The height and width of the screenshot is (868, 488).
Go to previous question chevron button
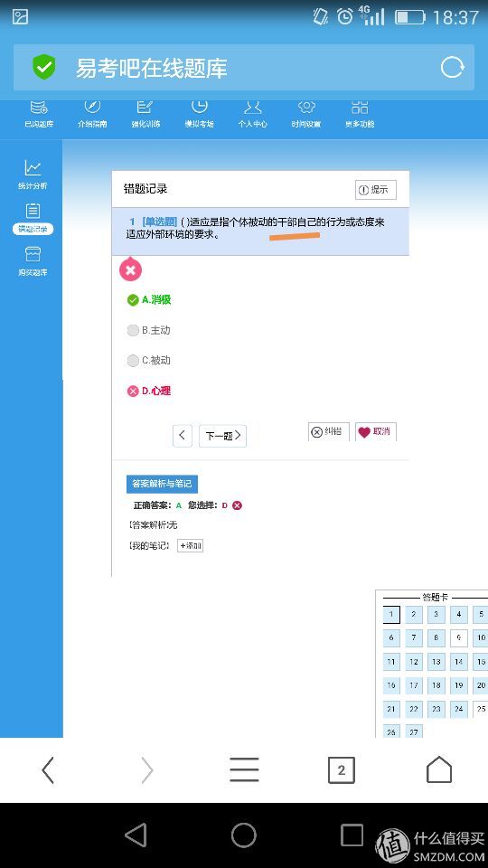tap(183, 436)
